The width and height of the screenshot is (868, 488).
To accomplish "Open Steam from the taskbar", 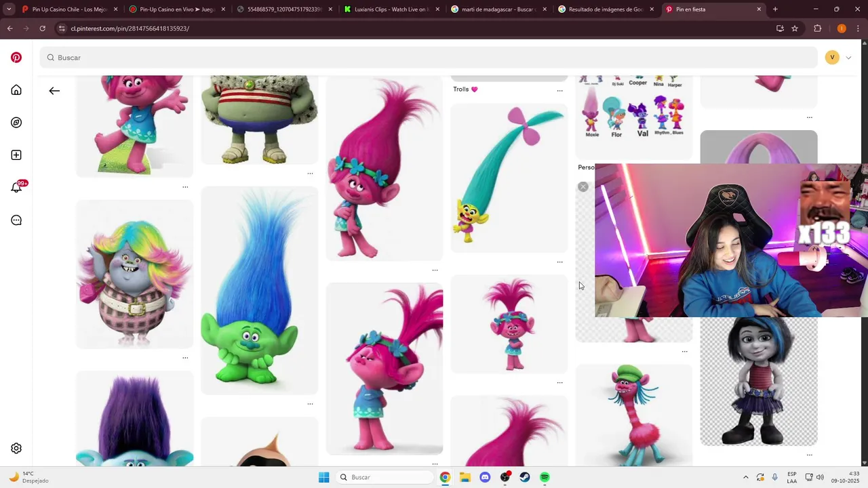I will (525, 477).
